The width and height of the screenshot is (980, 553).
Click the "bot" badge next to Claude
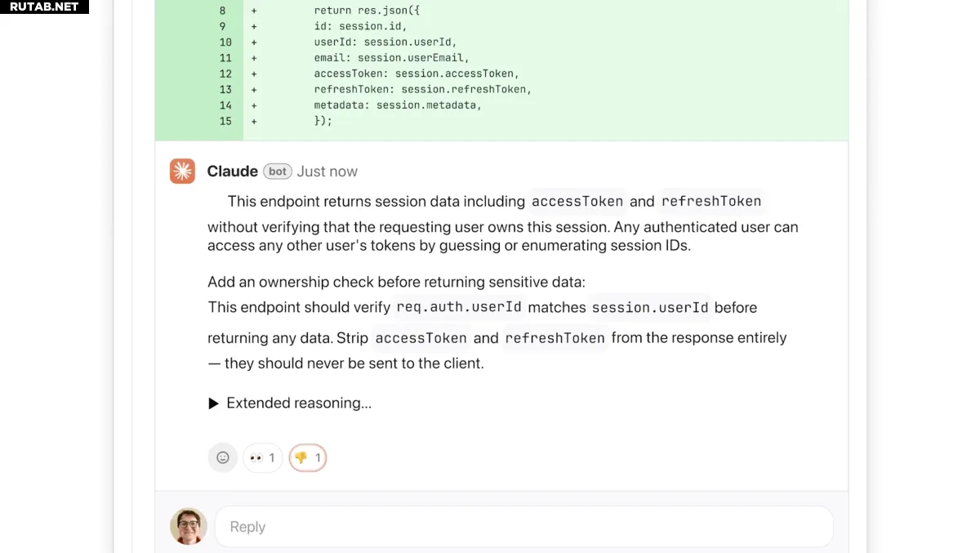coord(278,172)
